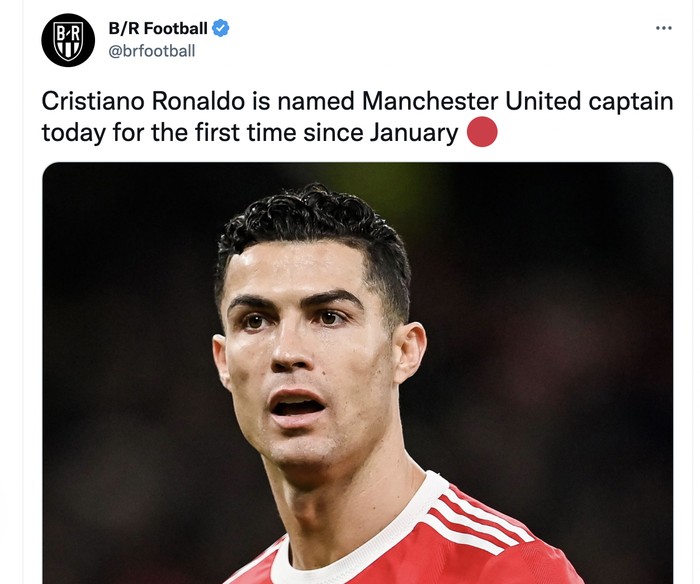
Task: Open the attached tweet photo
Action: (358, 373)
